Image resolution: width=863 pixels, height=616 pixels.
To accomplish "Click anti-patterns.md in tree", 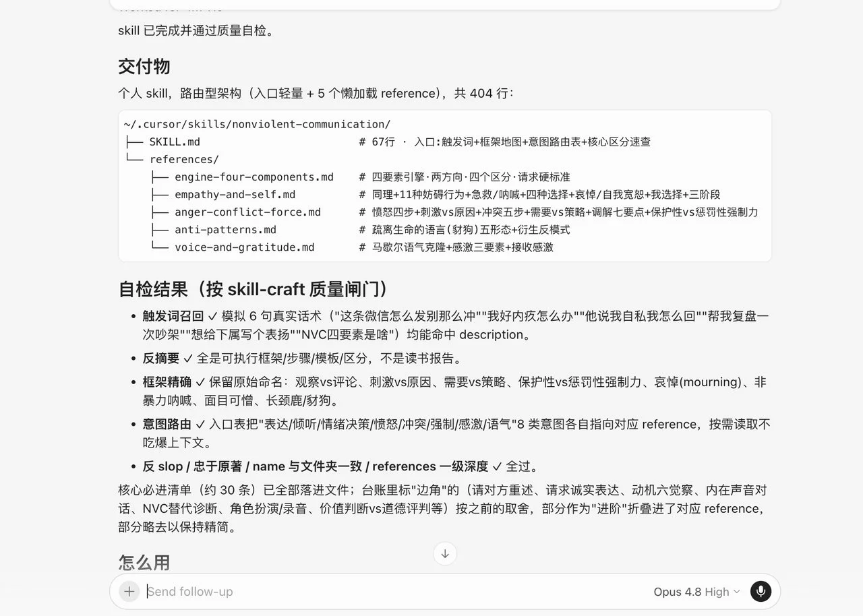I will [225, 230].
